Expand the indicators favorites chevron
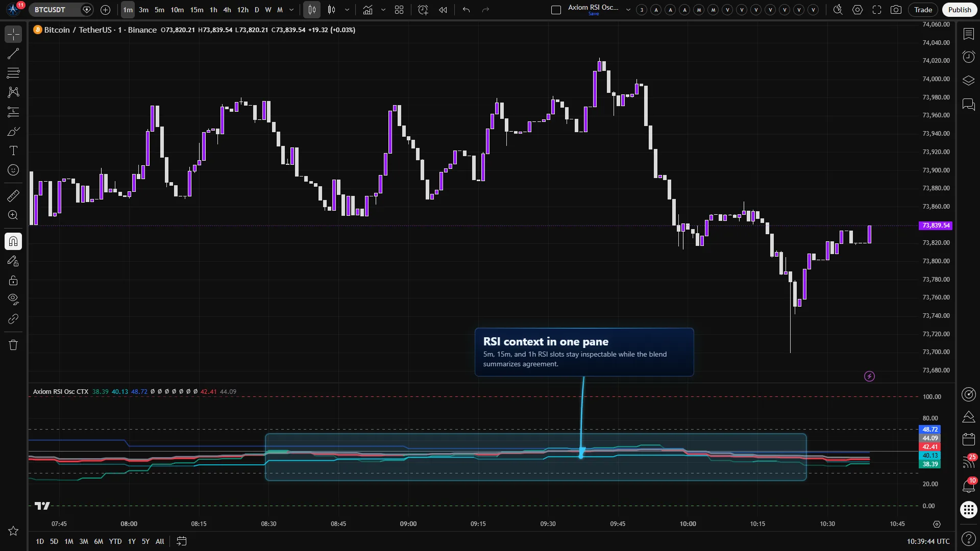 coord(383,10)
